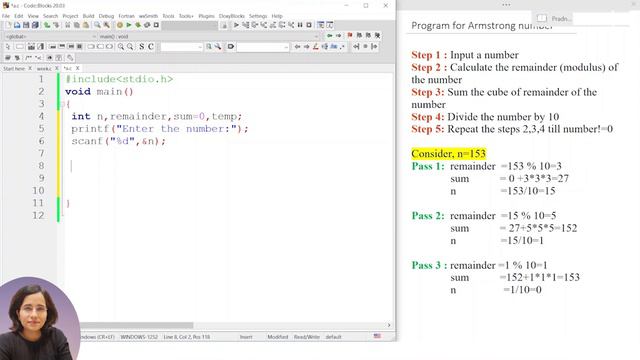Close the week.c editor tab
The height and width of the screenshot is (360, 640).
pos(57,68)
